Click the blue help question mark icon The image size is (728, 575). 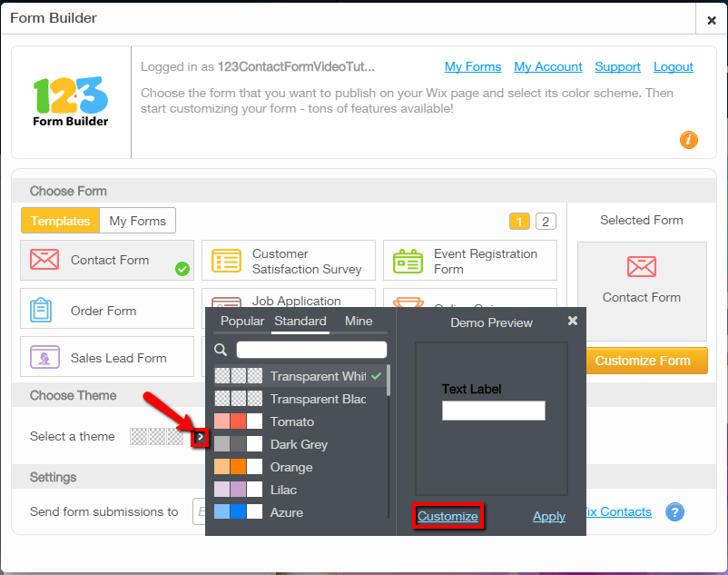point(674,511)
